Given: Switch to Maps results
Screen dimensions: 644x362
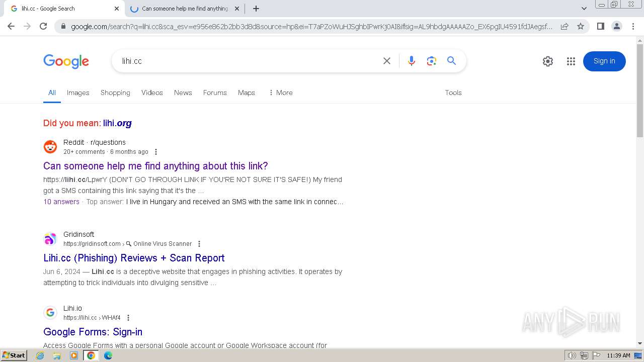Looking at the screenshot, I should [x=247, y=93].
